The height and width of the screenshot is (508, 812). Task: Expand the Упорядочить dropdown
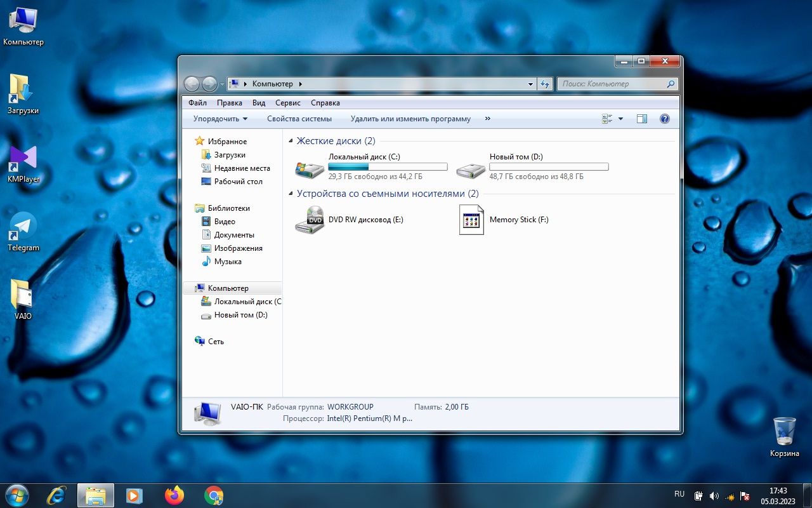pyautogui.click(x=220, y=119)
